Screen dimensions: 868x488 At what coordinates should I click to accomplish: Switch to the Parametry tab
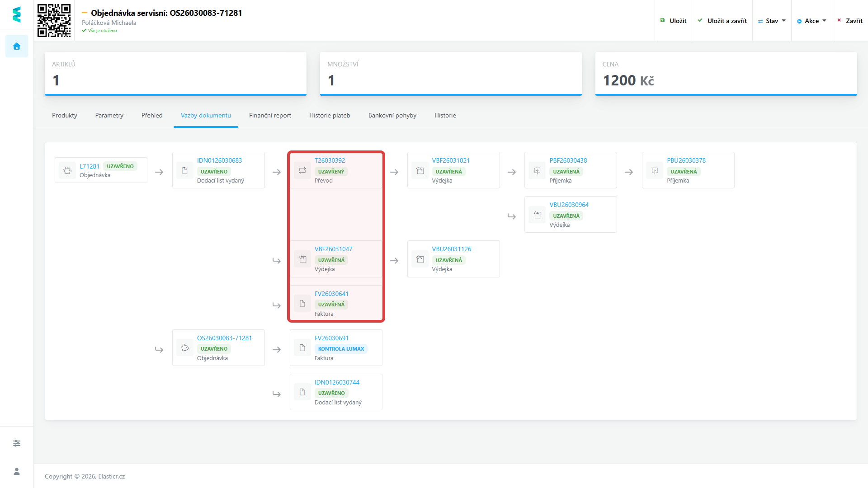click(x=109, y=115)
